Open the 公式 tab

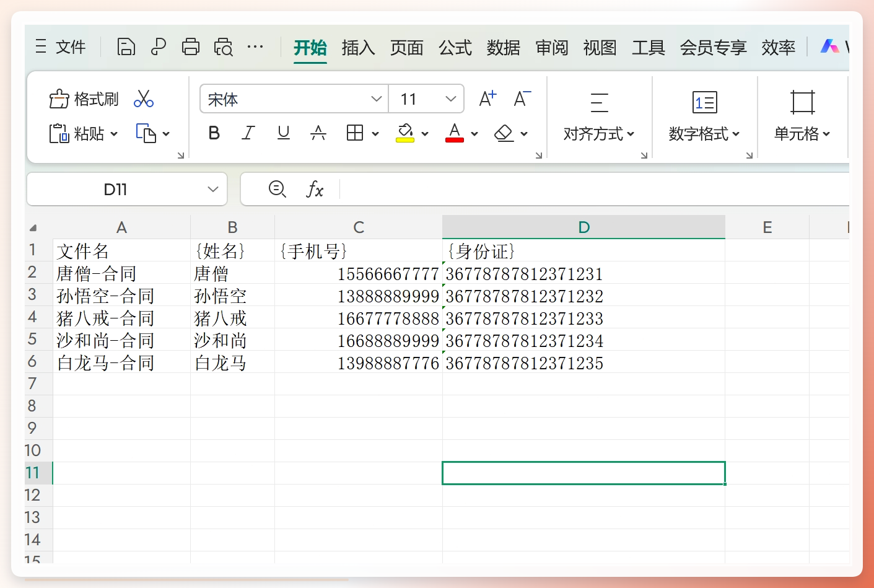click(x=455, y=48)
